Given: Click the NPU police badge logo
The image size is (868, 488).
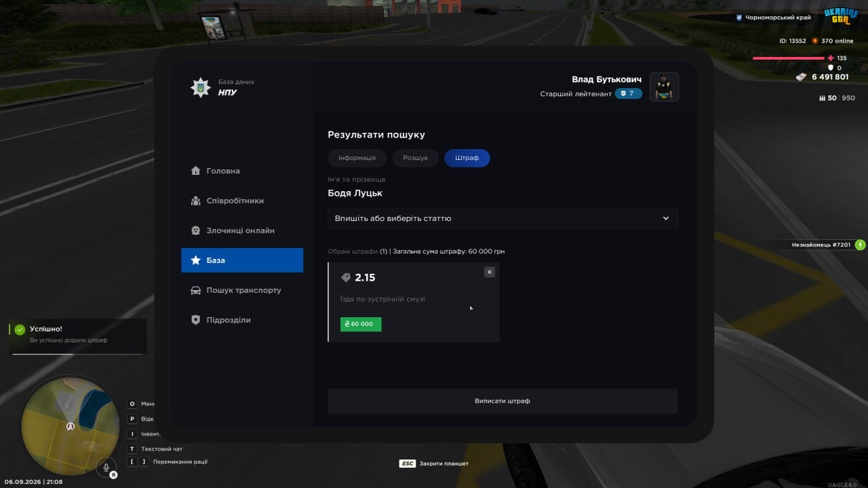Looking at the screenshot, I should pyautogui.click(x=200, y=87).
